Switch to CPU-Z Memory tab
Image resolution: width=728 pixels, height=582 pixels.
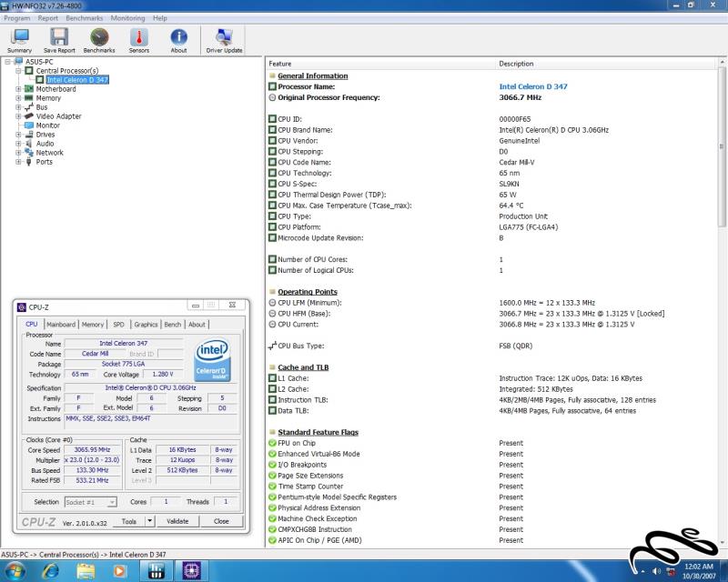point(93,325)
